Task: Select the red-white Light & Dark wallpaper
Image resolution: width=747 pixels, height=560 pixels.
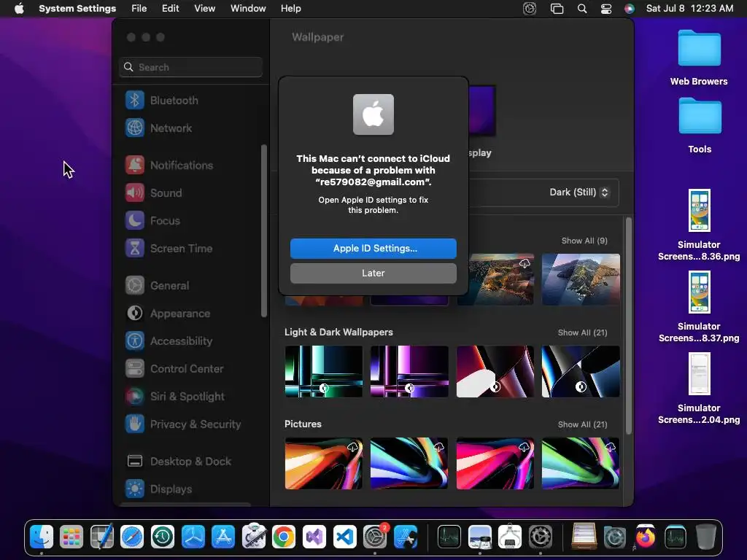Action: (x=495, y=371)
